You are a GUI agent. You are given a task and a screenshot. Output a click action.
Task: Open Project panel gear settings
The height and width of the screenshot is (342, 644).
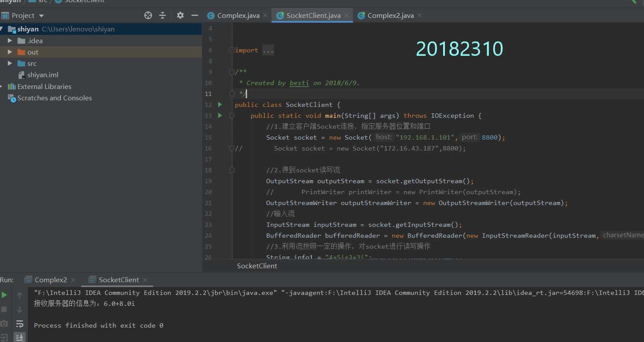pos(180,15)
